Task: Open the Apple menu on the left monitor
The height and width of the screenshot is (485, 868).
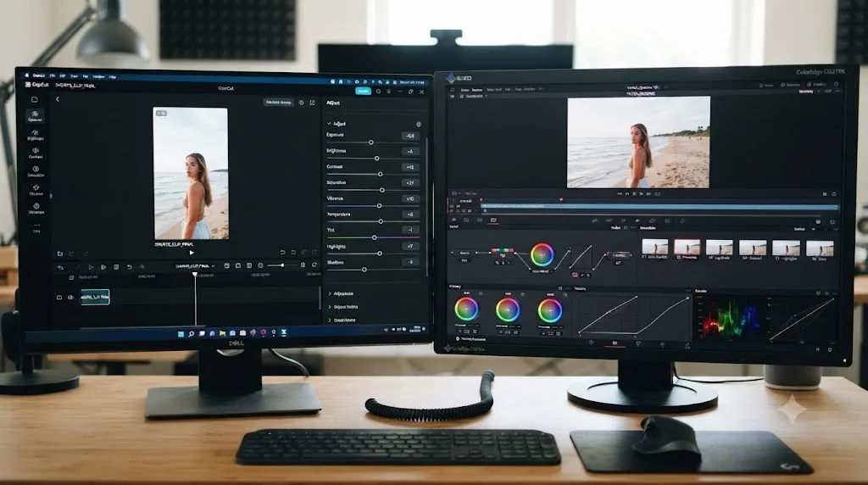Action: click(x=26, y=75)
